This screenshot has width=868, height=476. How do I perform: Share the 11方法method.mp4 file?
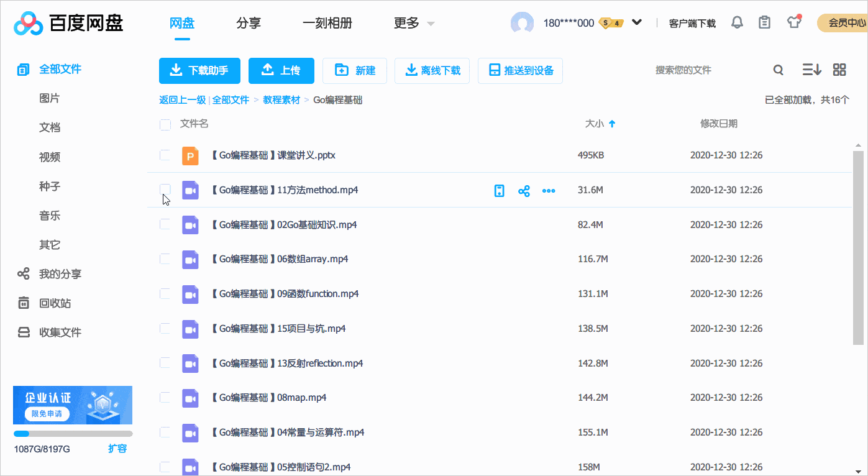524,191
